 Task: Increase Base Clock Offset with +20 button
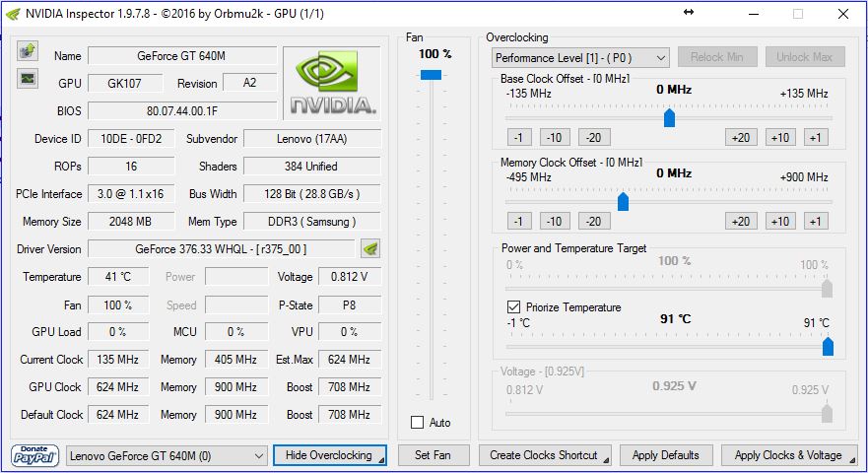pos(741,137)
